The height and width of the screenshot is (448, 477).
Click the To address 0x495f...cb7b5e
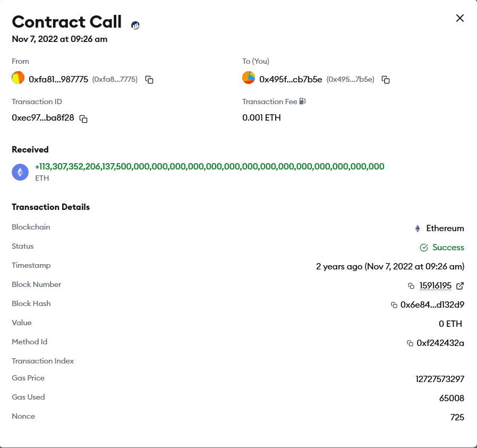291,79
